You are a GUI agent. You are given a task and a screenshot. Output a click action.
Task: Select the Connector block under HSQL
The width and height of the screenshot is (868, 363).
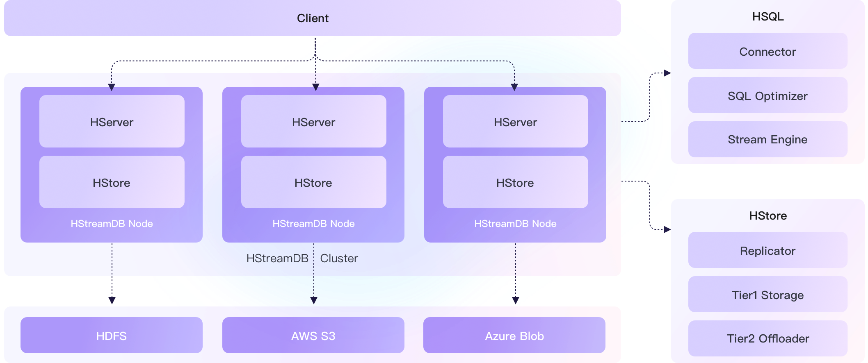click(x=767, y=51)
